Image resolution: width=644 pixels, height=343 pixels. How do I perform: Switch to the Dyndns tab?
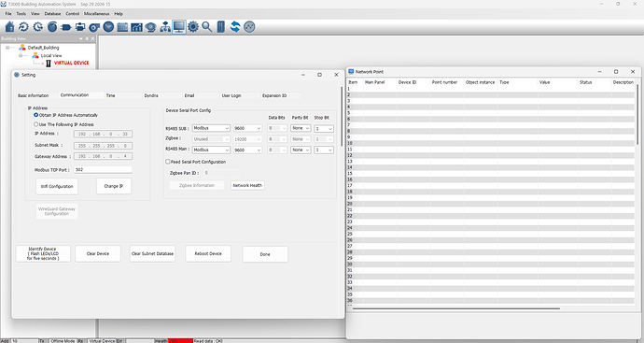click(151, 95)
